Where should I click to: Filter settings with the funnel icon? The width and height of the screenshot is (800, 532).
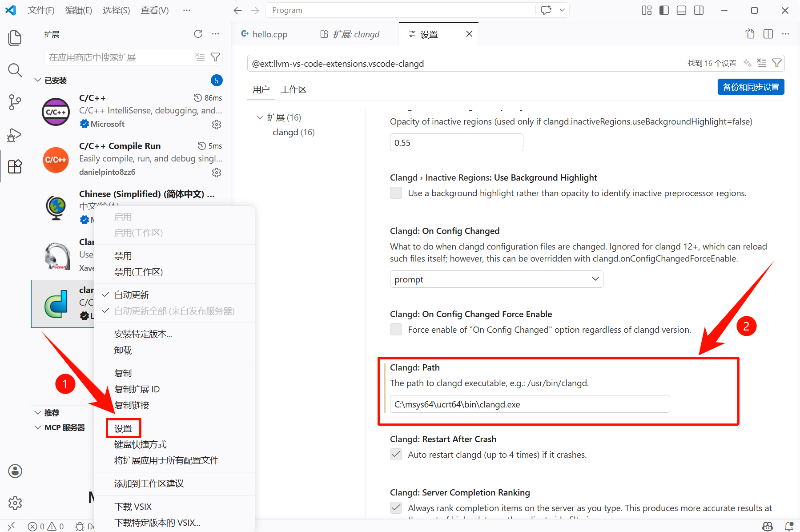[777, 63]
